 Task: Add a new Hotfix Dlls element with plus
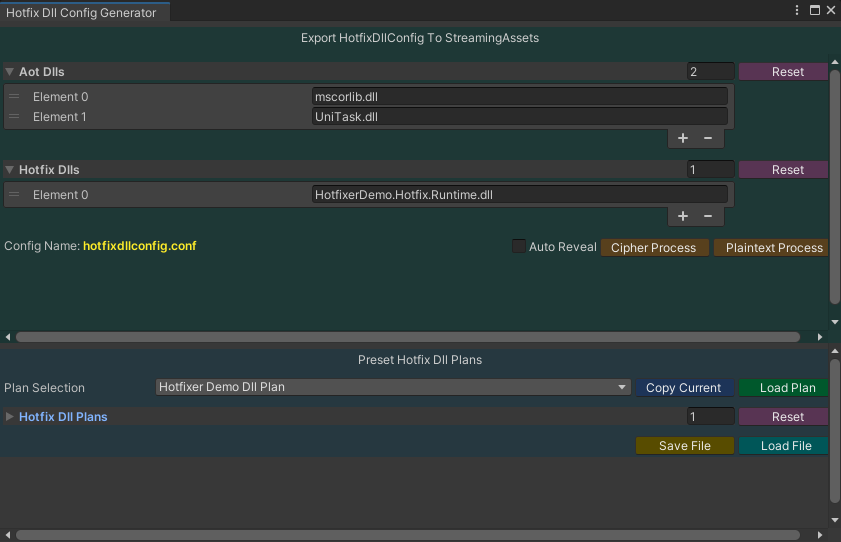tap(683, 216)
